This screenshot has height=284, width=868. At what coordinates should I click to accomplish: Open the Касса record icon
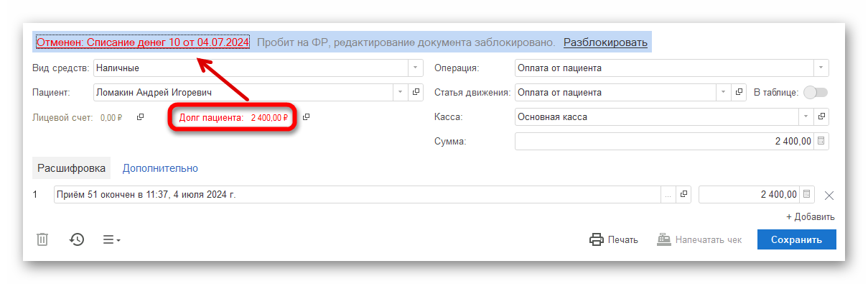coord(823,116)
